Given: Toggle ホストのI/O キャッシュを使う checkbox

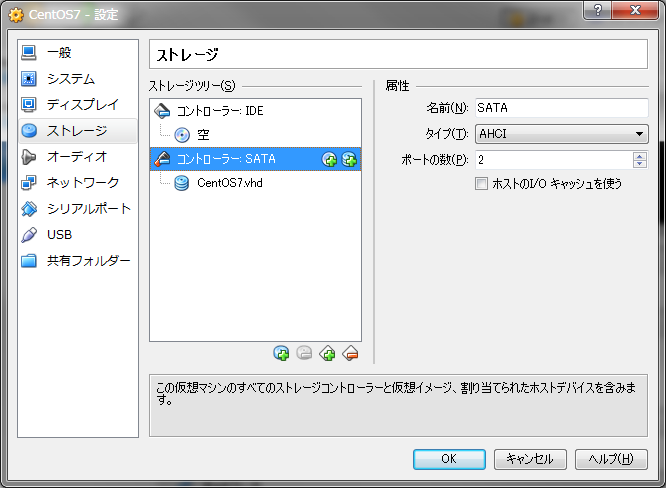Looking at the screenshot, I should (x=481, y=183).
